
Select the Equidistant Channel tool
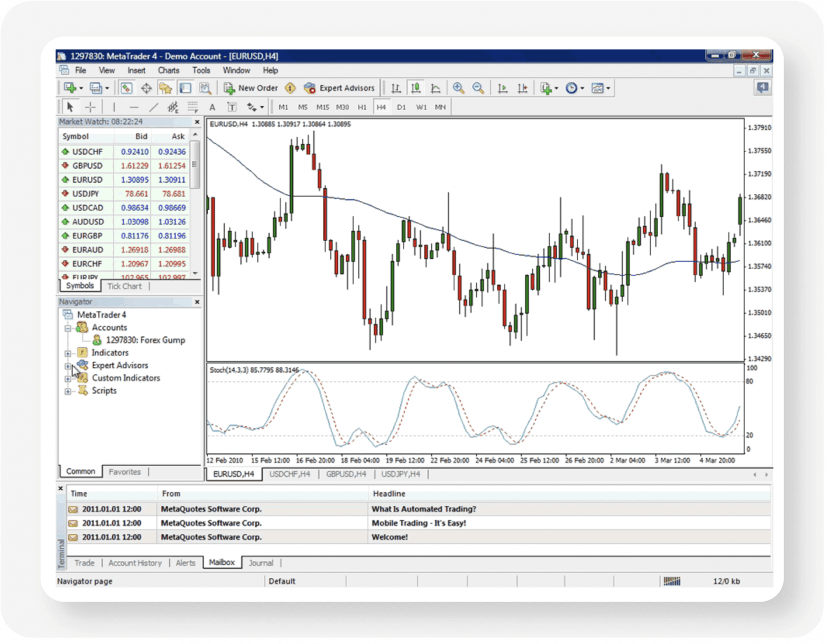[173, 107]
